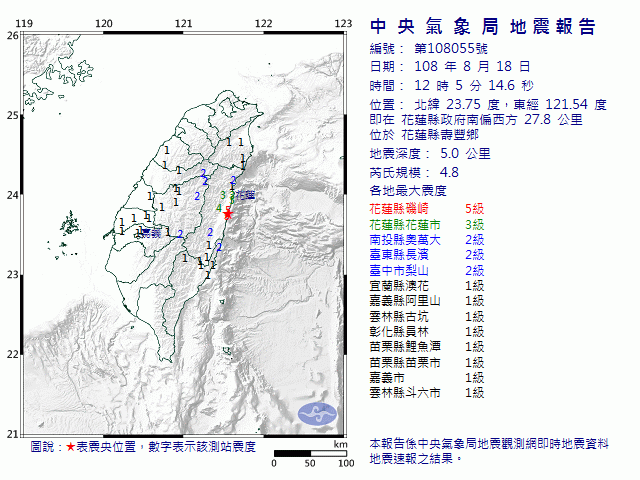
Task: Click row 嘉義縣阿里山 1級
Action: coord(427,301)
